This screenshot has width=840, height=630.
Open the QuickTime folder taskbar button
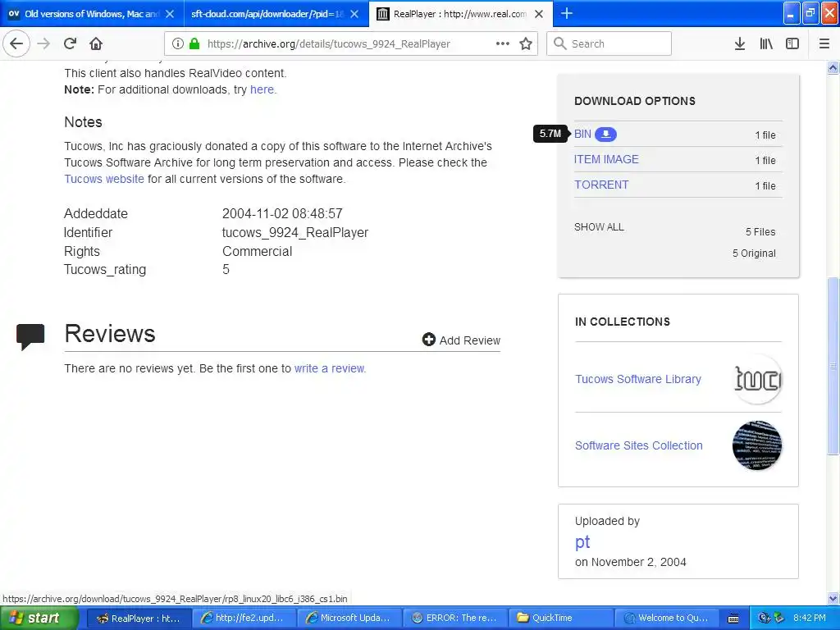pyautogui.click(x=559, y=619)
